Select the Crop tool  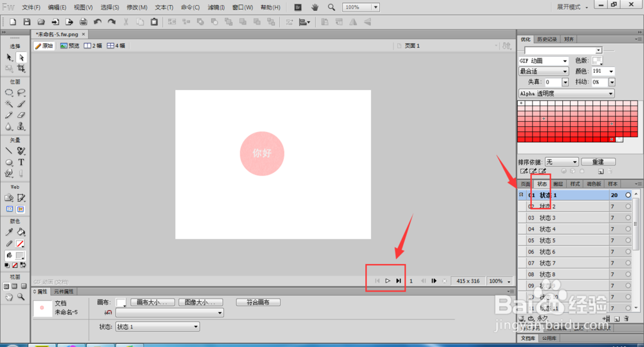pos(21,69)
